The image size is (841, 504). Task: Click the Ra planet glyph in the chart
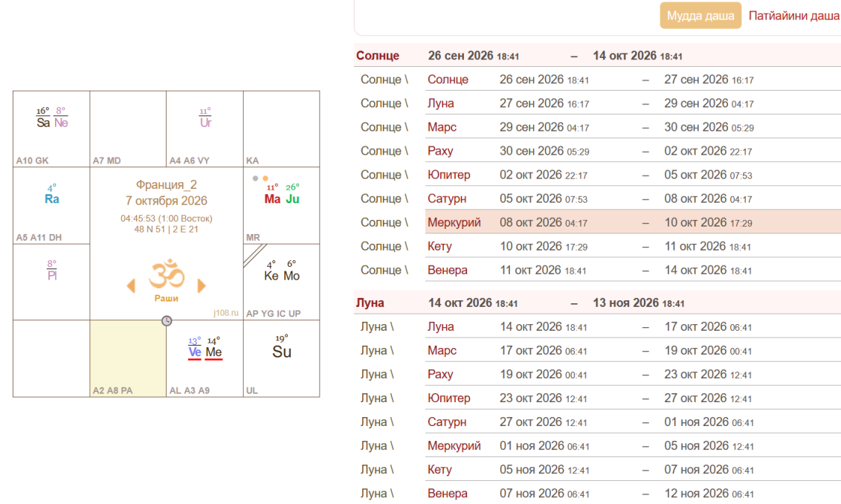pyautogui.click(x=52, y=199)
